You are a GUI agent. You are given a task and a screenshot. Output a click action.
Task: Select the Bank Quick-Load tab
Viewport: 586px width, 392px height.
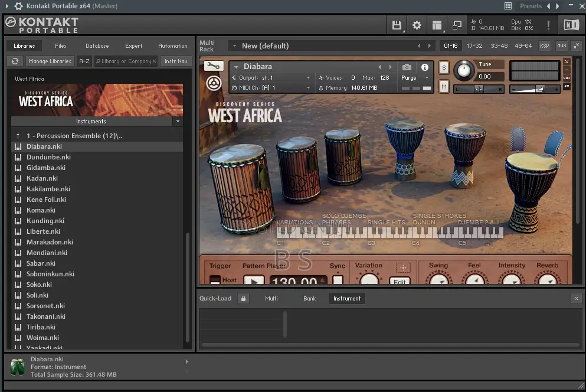309,299
